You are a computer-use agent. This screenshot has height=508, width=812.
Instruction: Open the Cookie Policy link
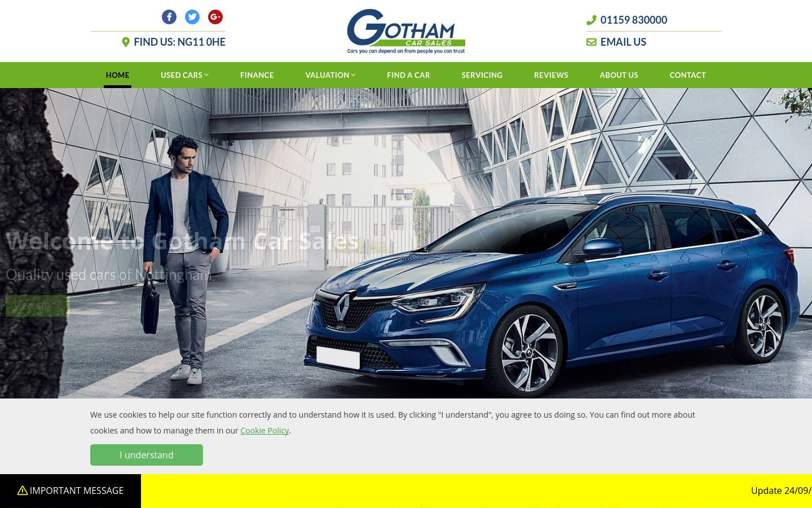(264, 431)
